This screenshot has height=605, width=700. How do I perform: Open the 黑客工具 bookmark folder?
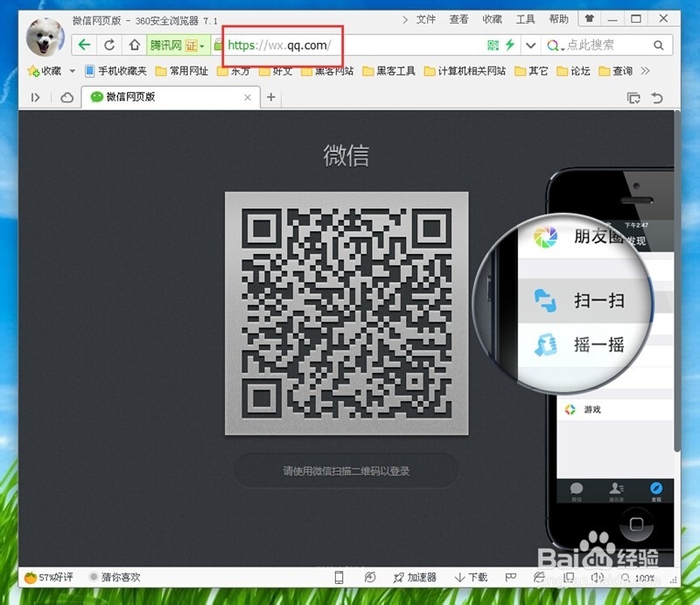[x=388, y=71]
